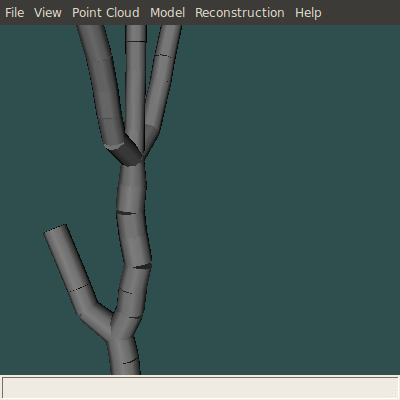Click the lower dark seam on the trunk

click(x=143, y=266)
